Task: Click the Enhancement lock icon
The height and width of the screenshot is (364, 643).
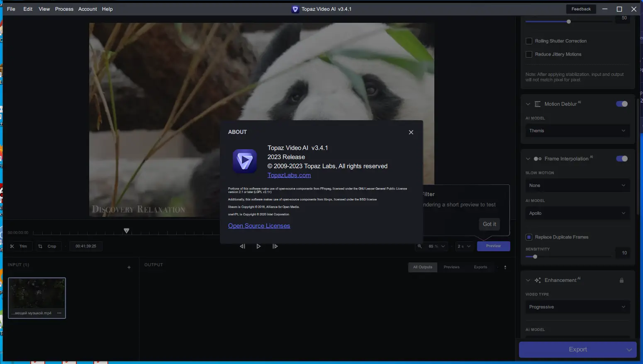Action: (621, 280)
